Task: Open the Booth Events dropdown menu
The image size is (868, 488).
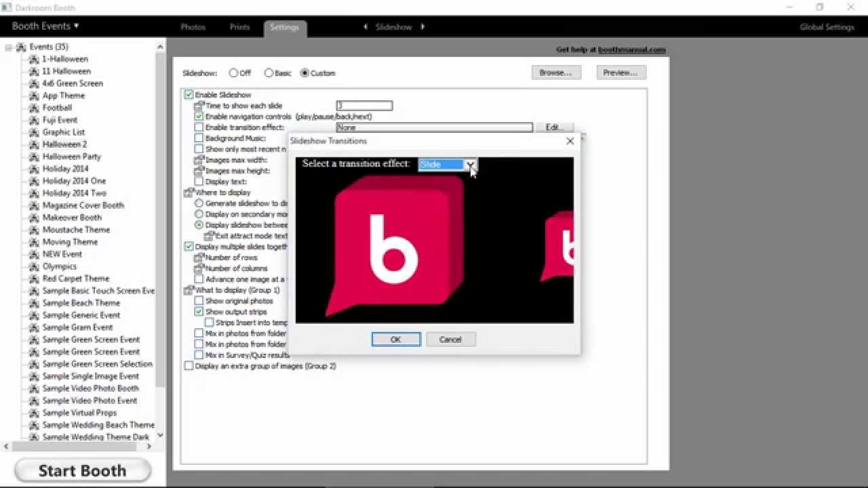Action: coord(45,26)
